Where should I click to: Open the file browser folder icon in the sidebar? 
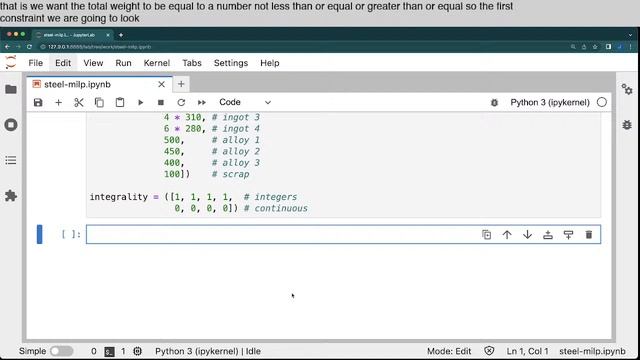(11, 89)
